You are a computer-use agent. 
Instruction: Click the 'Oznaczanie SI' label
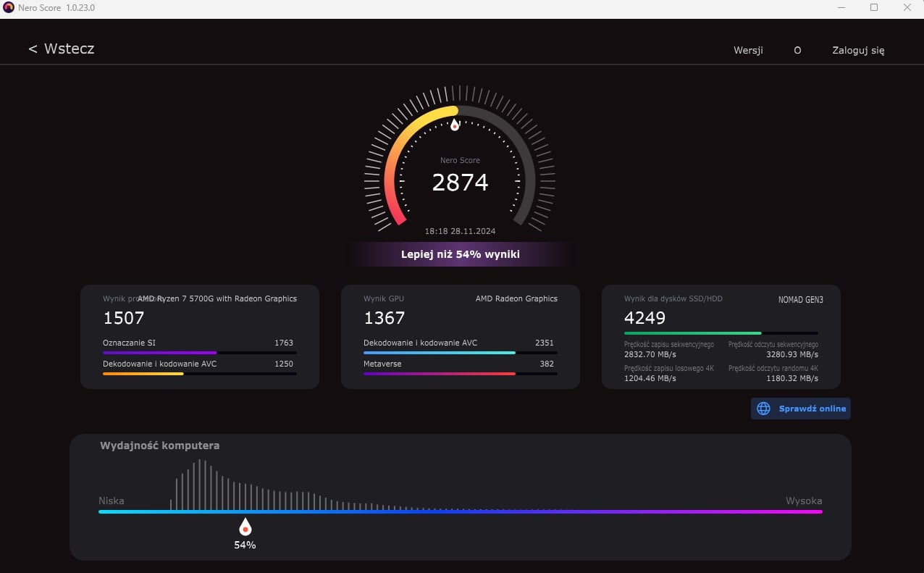tap(129, 343)
